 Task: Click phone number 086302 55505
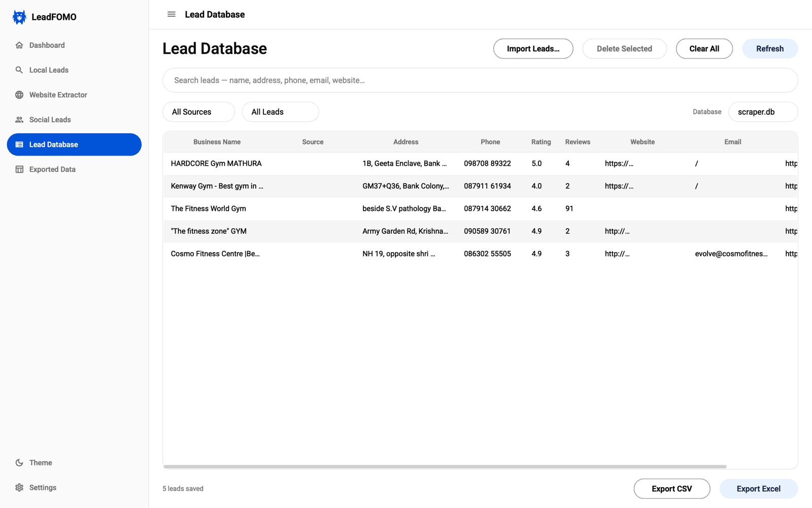click(487, 254)
